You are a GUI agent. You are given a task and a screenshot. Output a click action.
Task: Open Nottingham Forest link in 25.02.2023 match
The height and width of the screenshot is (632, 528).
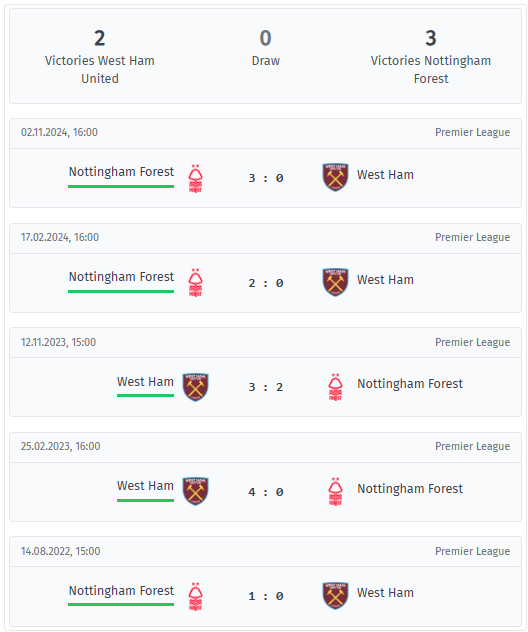point(410,489)
